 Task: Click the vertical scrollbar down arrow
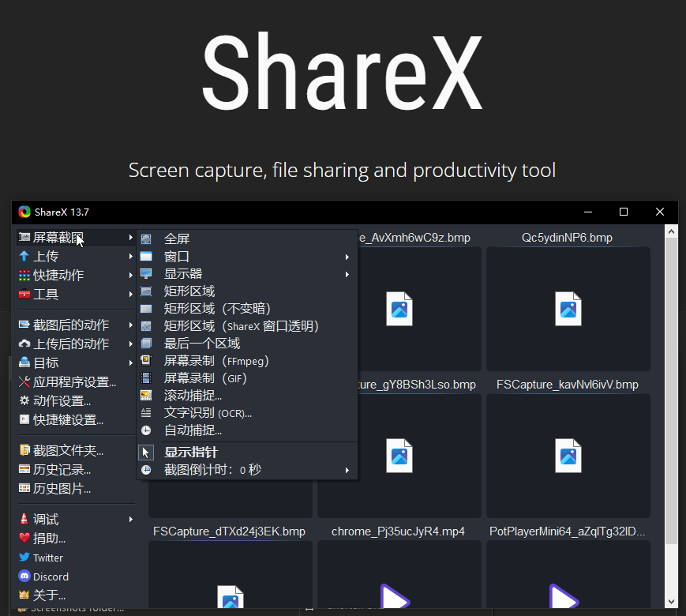671,601
